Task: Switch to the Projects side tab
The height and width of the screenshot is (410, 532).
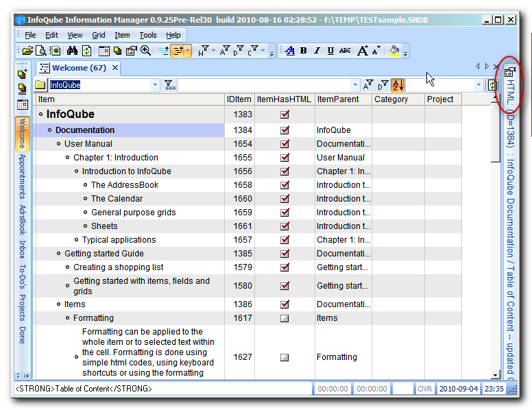Action: pyautogui.click(x=23, y=307)
